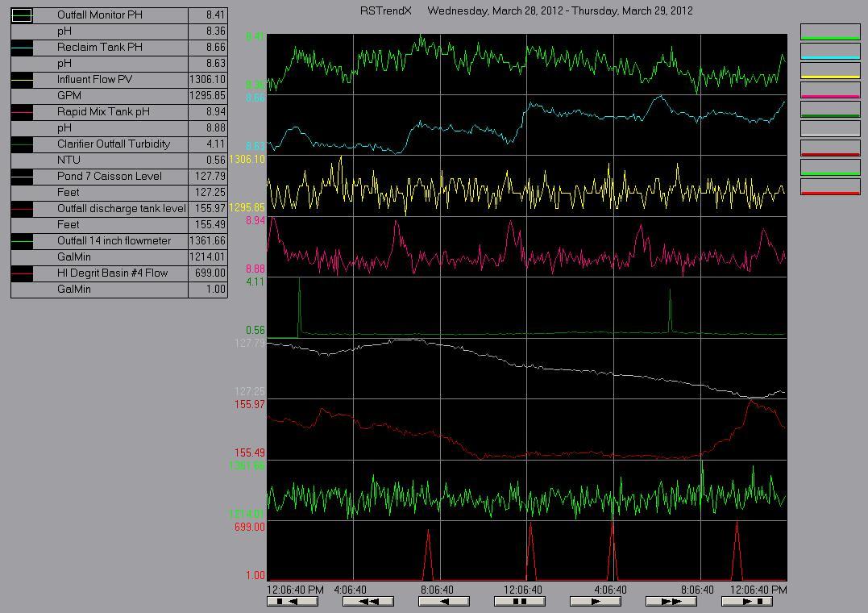Click the 8:06:40 time label left of midpoint
The width and height of the screenshot is (868, 613).
click(437, 590)
